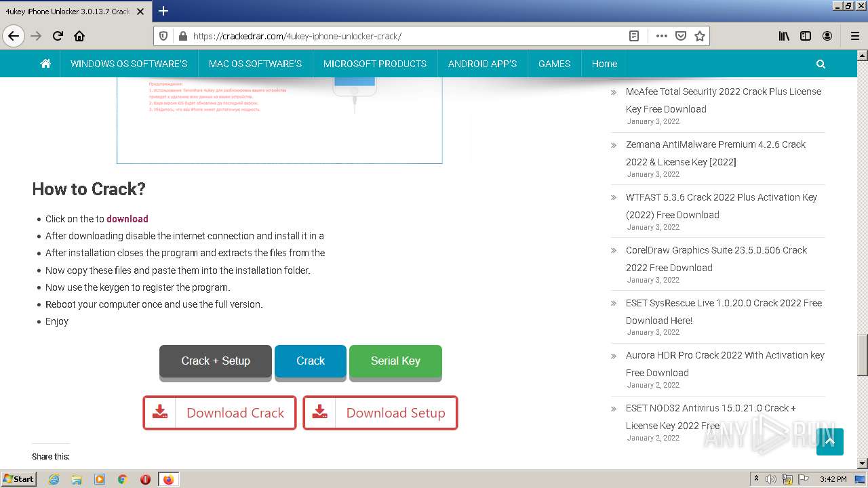Open Home menu item in navbar
Viewport: 868px width, 488px height.
604,64
